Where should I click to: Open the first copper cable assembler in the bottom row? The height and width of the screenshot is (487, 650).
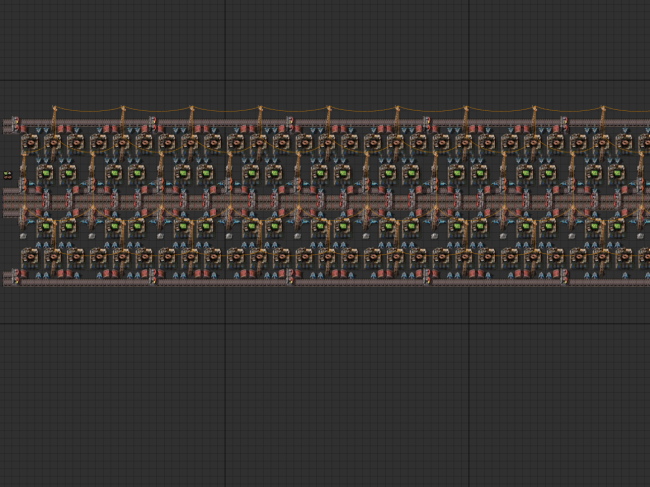30,257
